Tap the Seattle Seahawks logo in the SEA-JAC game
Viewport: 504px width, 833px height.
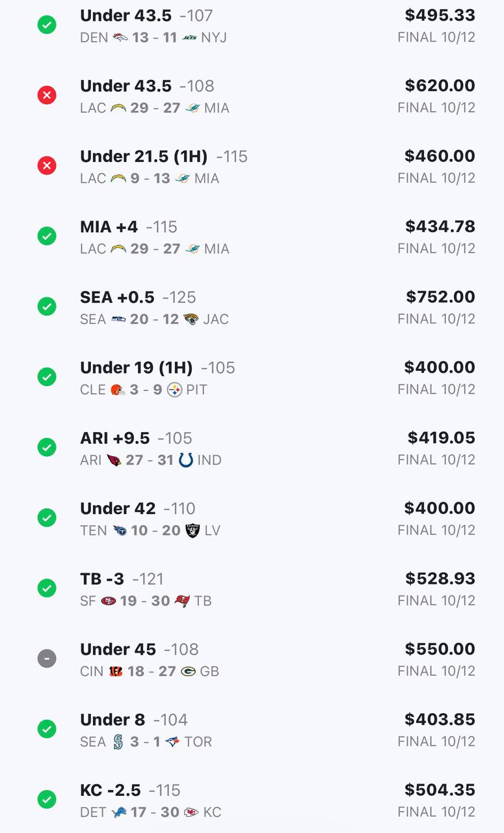[x=118, y=320]
